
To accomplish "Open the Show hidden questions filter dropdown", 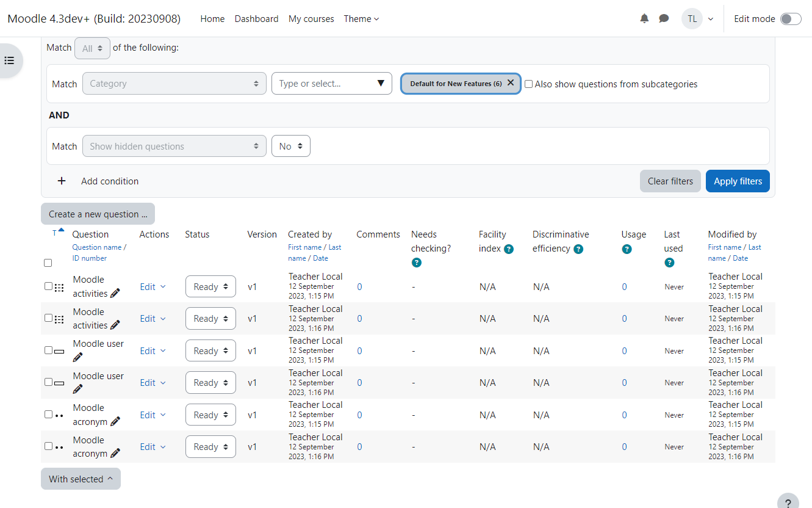I will click(x=174, y=147).
